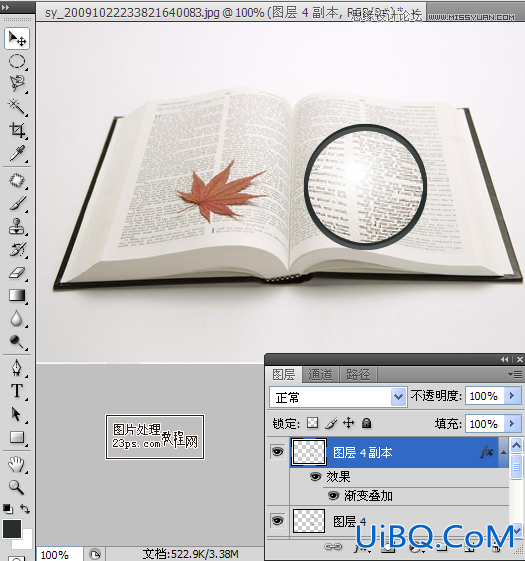
Task: Select the Crop tool
Action: coord(17,130)
